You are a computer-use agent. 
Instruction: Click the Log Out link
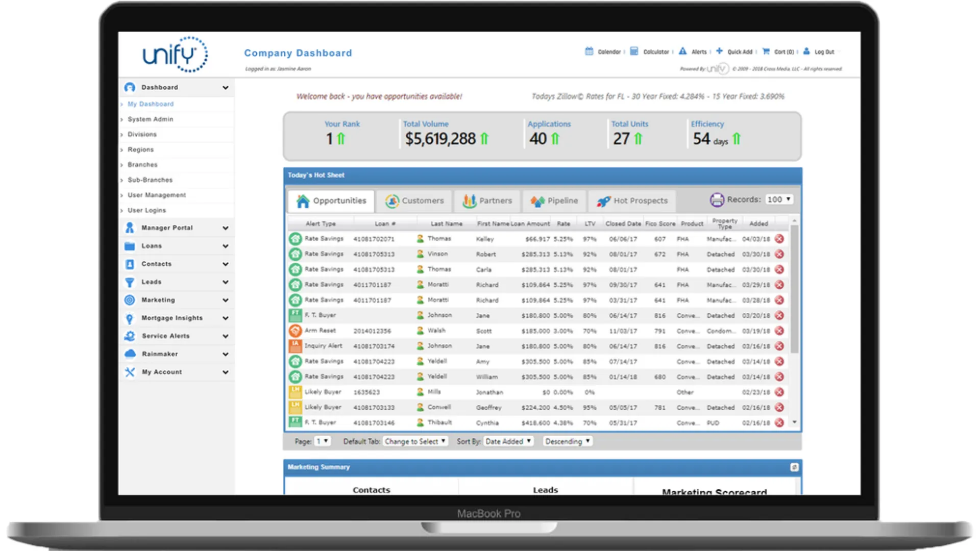click(x=824, y=52)
